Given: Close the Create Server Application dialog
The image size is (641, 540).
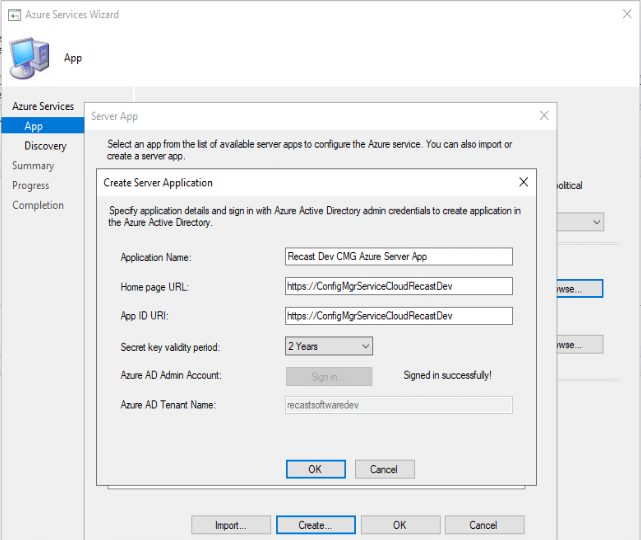Looking at the screenshot, I should click(x=523, y=182).
